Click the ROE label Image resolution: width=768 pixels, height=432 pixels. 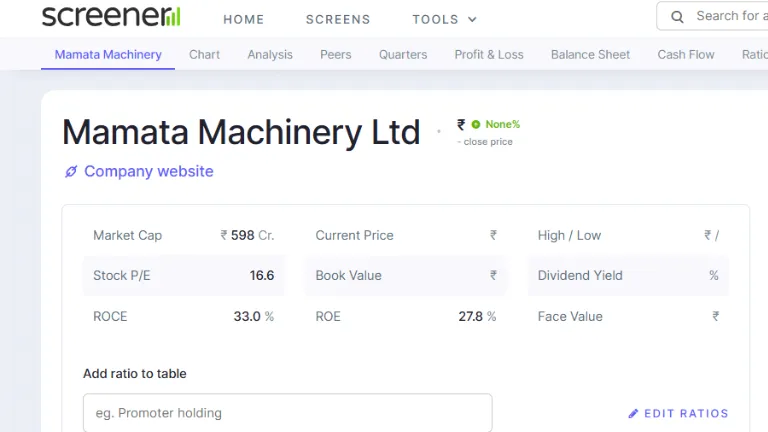(x=328, y=316)
